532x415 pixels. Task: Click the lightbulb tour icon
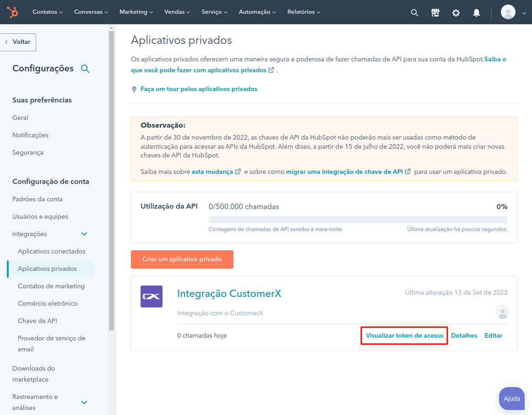tap(134, 89)
